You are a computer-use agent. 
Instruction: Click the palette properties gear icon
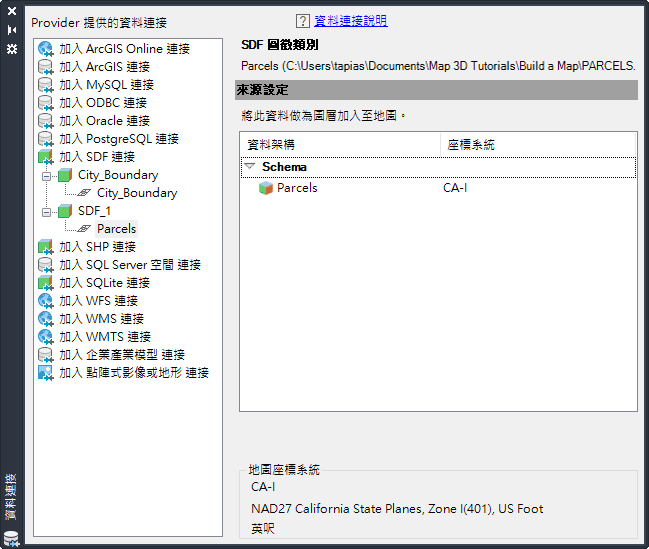click(x=12, y=49)
